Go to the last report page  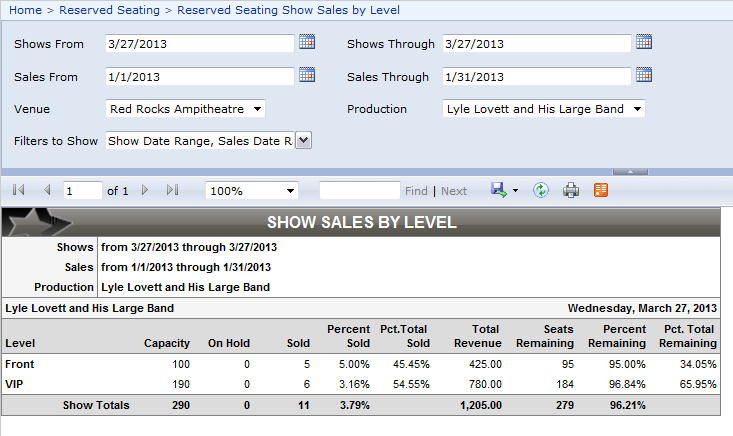[x=172, y=190]
